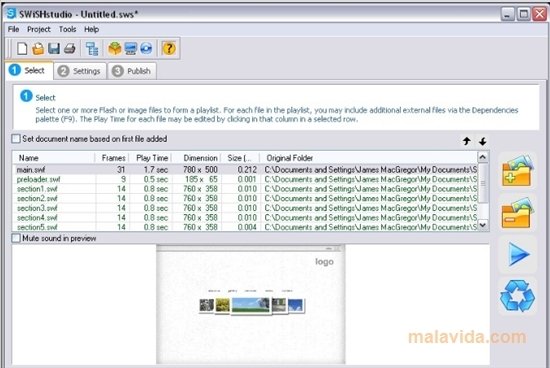
Task: Sort list by Name column header
Action: pyautogui.click(x=54, y=158)
